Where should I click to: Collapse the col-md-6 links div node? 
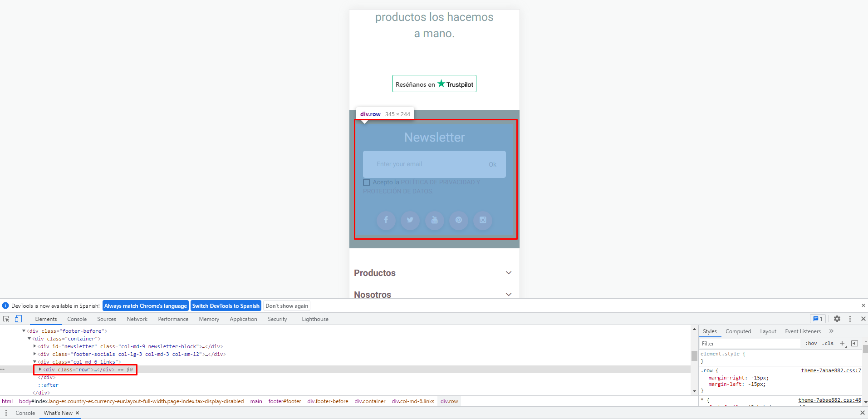34,362
